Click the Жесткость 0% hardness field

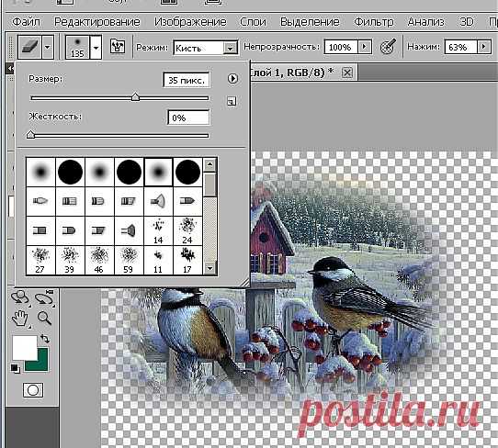[x=188, y=118]
